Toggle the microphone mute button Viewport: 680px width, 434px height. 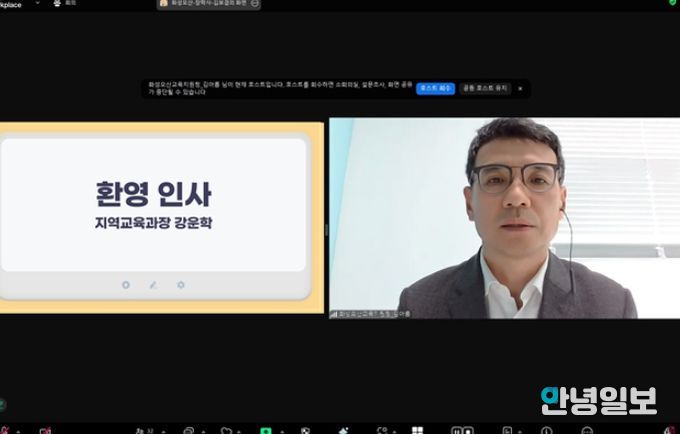4,431
